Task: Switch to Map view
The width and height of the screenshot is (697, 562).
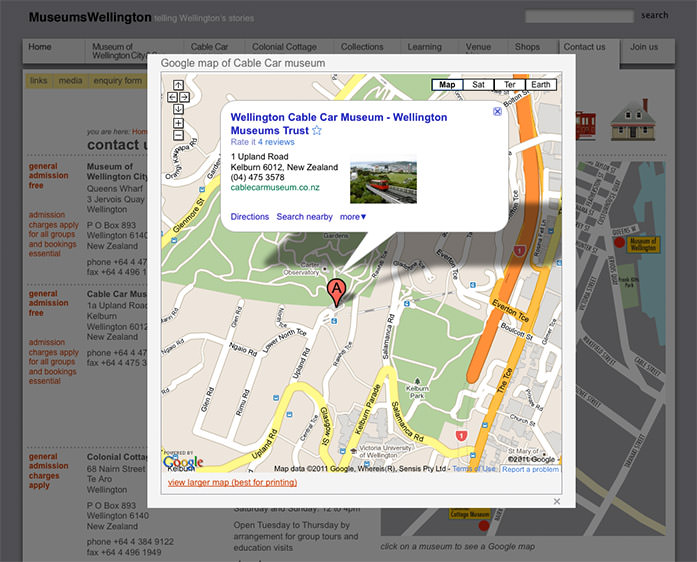Action: 447,84
